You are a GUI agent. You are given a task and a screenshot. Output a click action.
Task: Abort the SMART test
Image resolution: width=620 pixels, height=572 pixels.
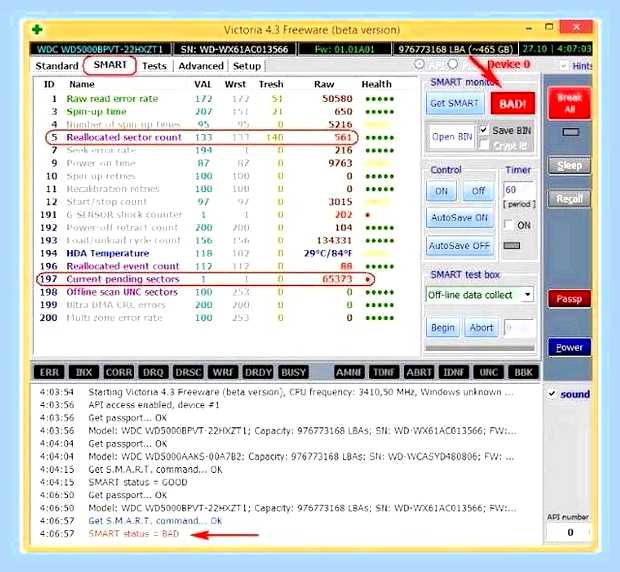point(481,328)
